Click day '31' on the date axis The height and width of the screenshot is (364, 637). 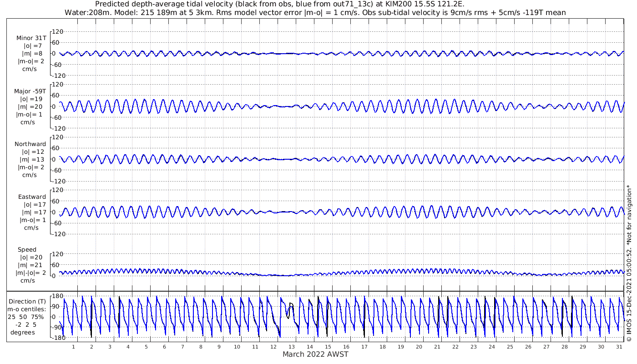pyautogui.click(x=619, y=347)
